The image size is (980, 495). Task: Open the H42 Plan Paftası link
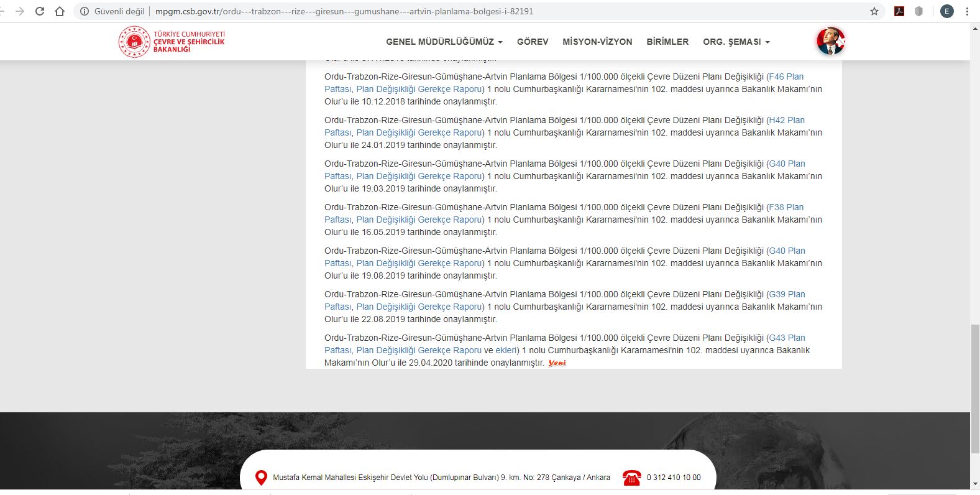pyautogui.click(x=787, y=120)
